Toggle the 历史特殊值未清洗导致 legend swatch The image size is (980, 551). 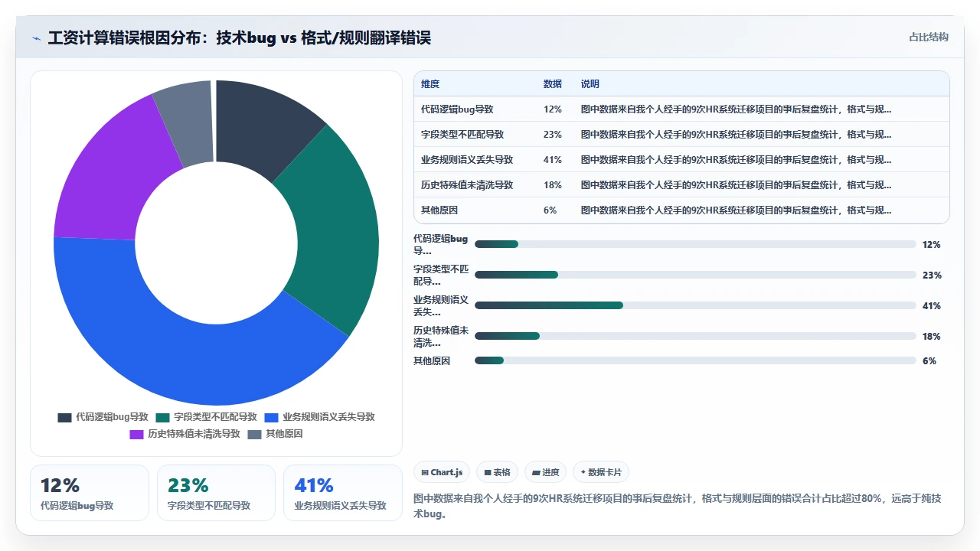136,435
